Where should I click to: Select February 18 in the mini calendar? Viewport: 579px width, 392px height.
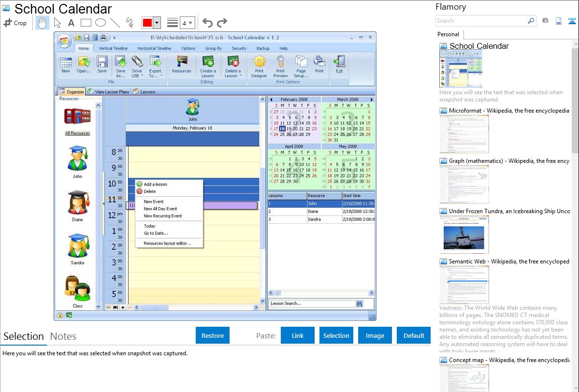point(282,129)
